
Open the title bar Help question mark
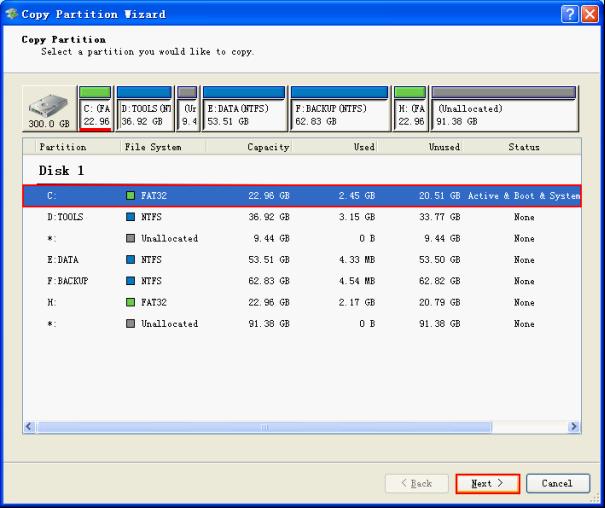(569, 13)
